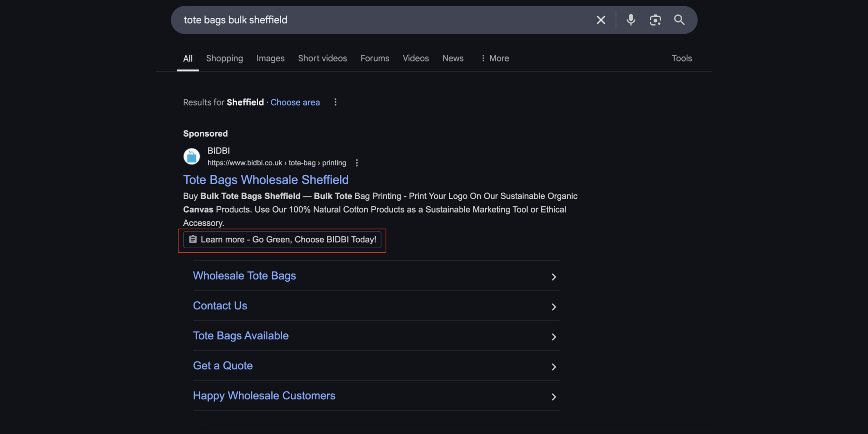Open the Happy Wholesale Customers sitelink

point(264,395)
